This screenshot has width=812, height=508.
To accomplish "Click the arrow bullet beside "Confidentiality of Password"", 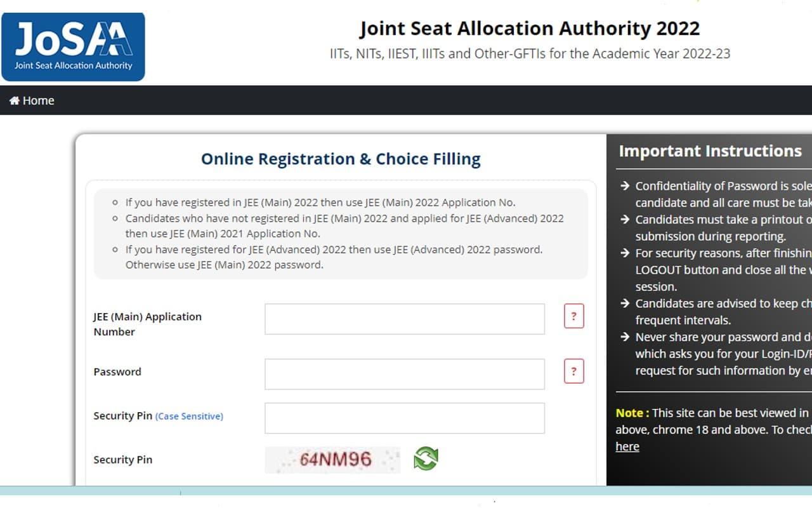I will coord(624,186).
